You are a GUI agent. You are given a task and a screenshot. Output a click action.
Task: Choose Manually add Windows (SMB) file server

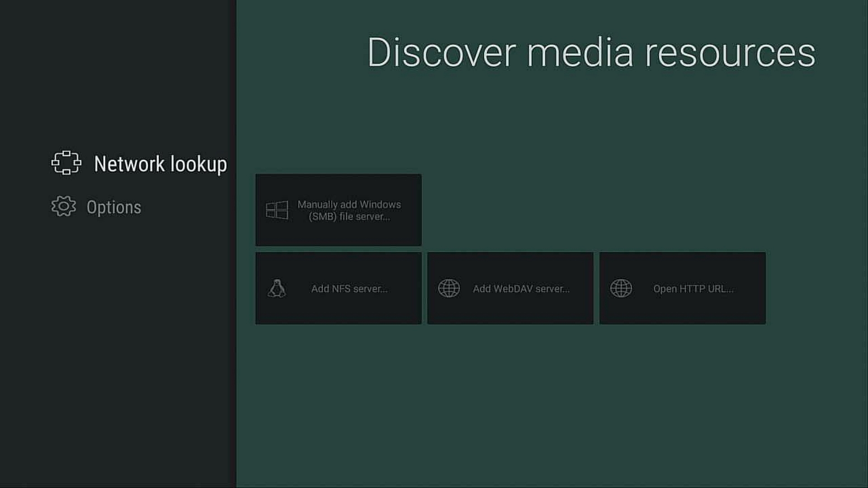pos(339,210)
